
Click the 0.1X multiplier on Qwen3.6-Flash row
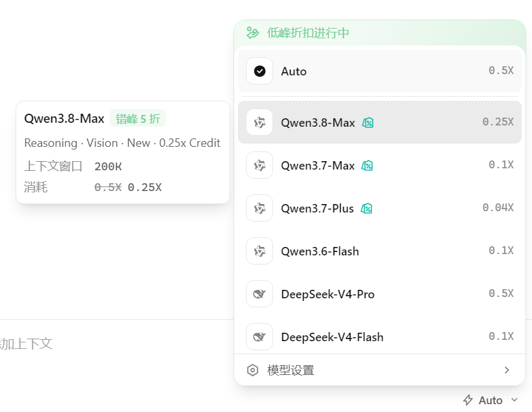(501, 251)
